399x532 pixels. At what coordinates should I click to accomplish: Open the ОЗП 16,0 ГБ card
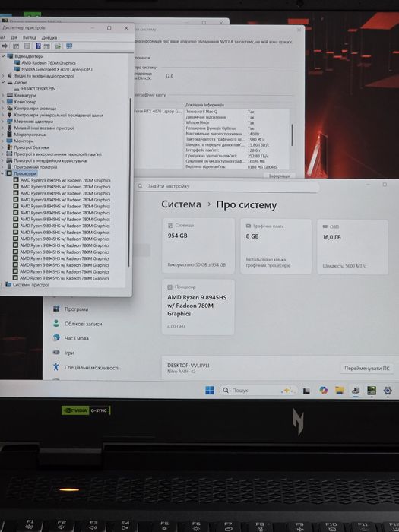[x=353, y=247]
